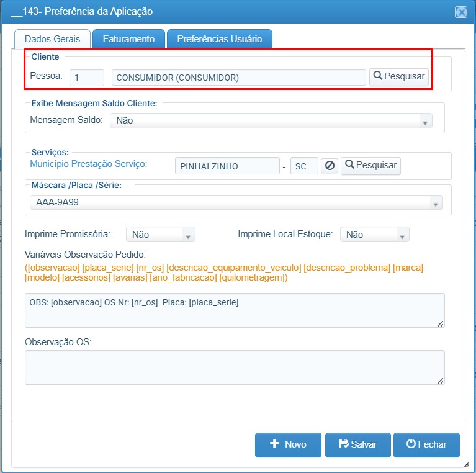Click the clear municipality circle-slash icon
This screenshot has height=473, width=476.
click(x=330, y=166)
